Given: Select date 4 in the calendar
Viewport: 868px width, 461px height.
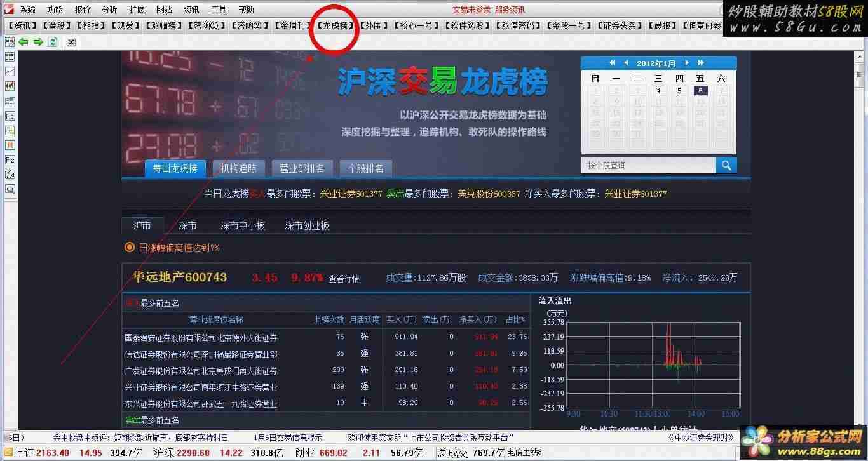Looking at the screenshot, I should 658,91.
